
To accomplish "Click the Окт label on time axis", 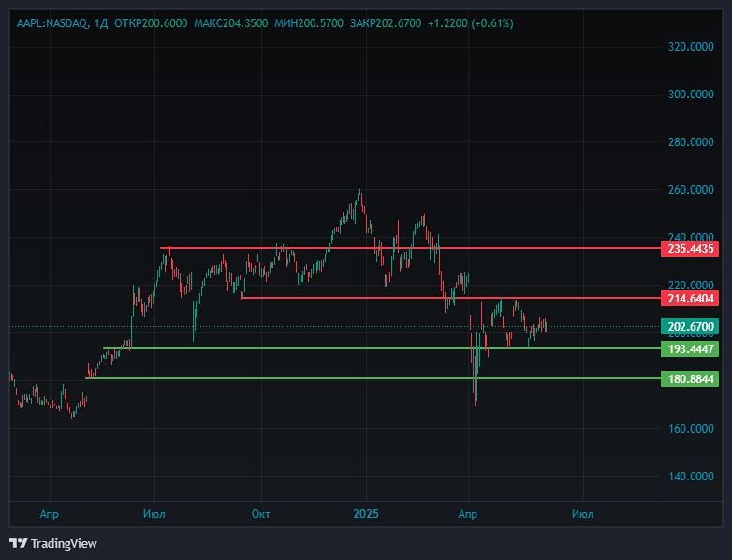I will (260, 514).
